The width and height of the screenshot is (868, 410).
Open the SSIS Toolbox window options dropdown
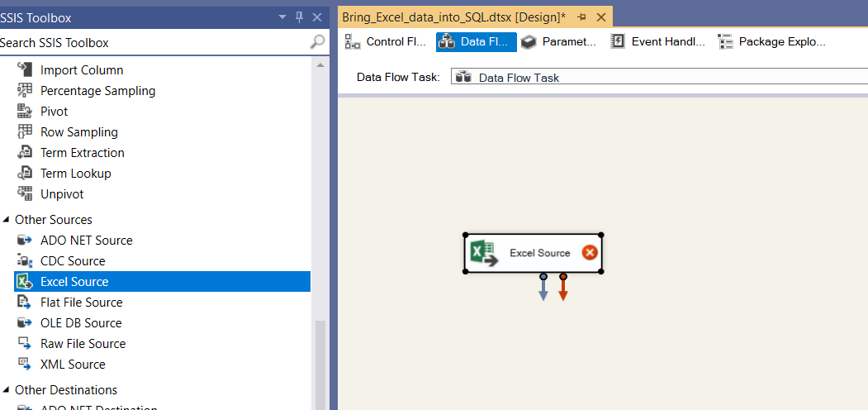pos(282,17)
